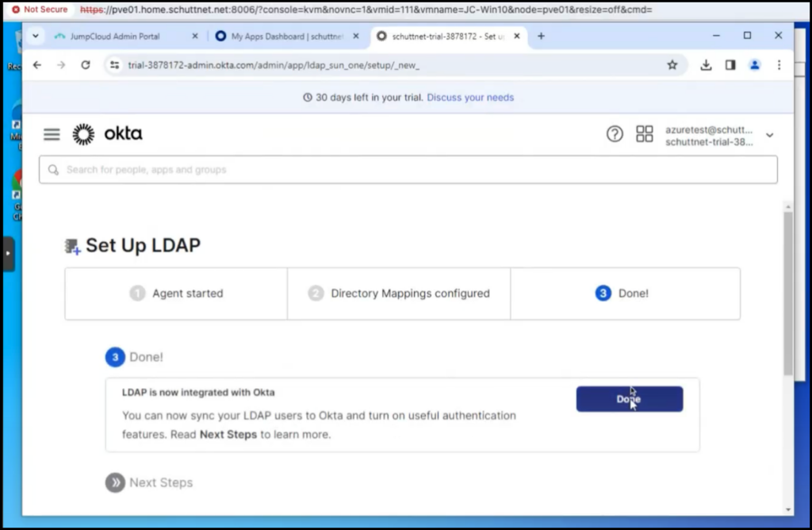Click the LDAP is now integrated with Okta text

tap(198, 392)
